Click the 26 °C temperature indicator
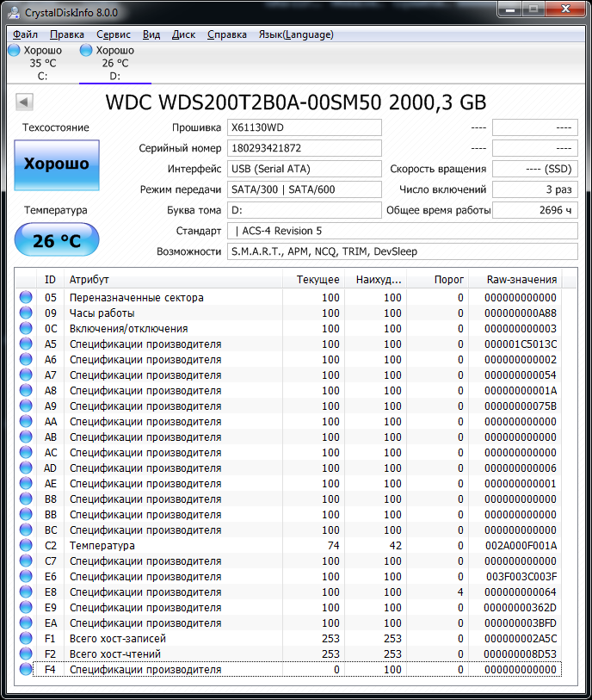 pos(57,240)
